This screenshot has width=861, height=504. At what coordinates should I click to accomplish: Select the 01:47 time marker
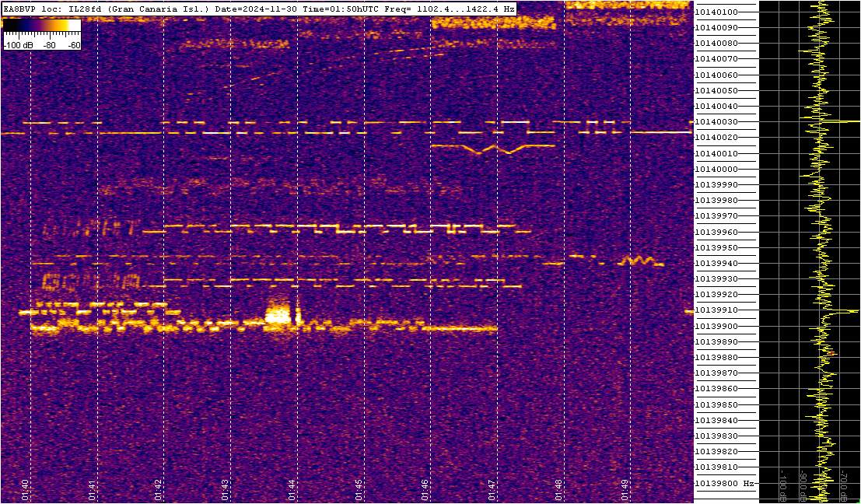(491, 490)
